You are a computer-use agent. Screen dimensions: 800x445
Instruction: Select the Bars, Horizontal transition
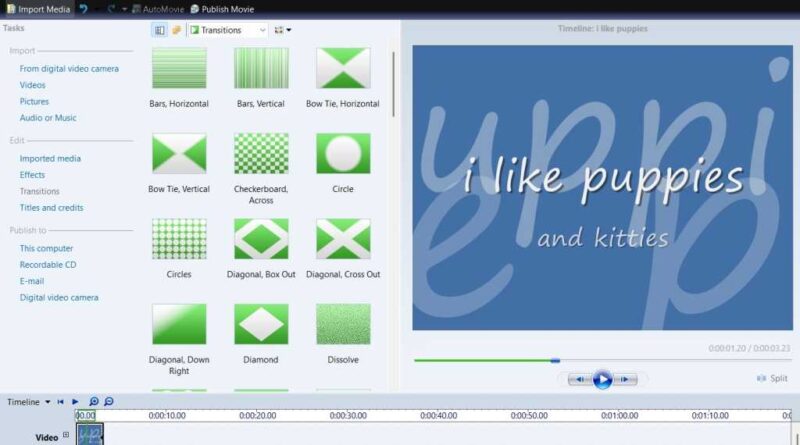(179, 68)
